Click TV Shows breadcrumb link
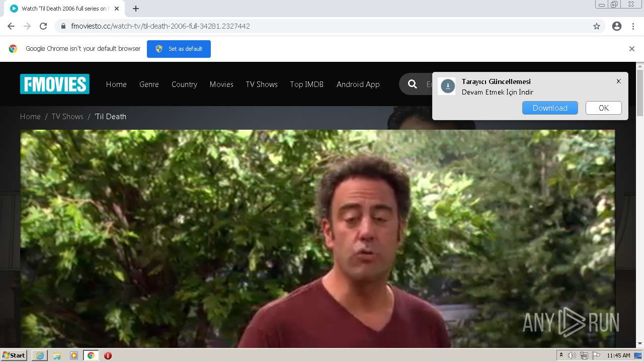 [67, 116]
